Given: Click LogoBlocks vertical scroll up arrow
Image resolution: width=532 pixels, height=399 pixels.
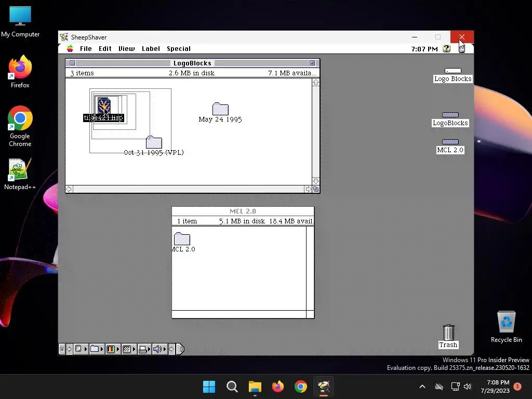Looking at the screenshot, I should tap(316, 83).
